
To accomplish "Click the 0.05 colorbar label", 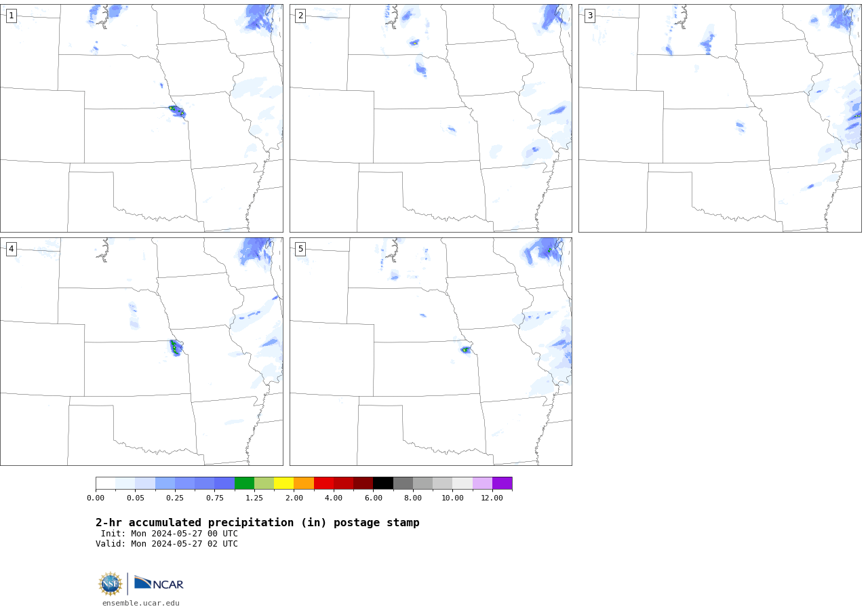I will tap(136, 498).
